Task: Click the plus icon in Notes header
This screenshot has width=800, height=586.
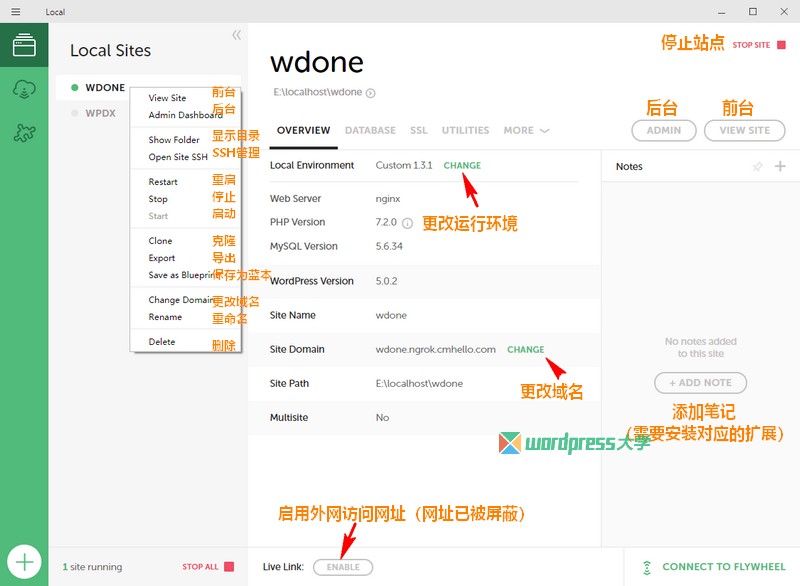Action: coord(780,166)
